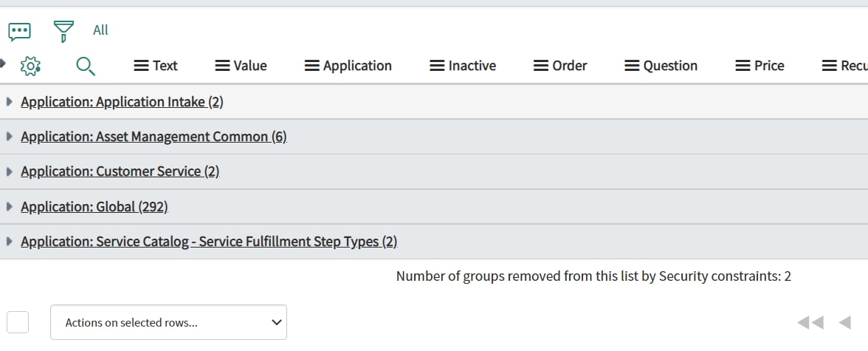This screenshot has width=868, height=351.
Task: Open the activity stream speech bubble icon
Action: tap(19, 32)
